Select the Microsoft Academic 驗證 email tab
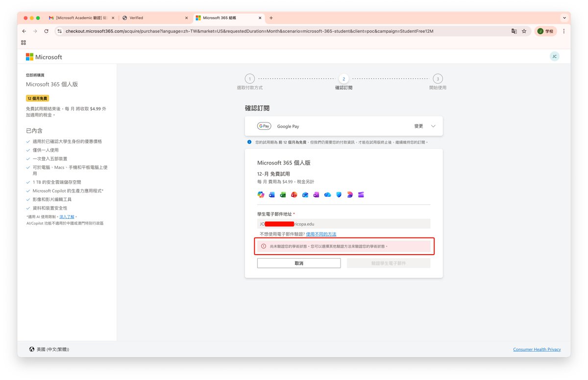The image size is (588, 380). click(81, 18)
